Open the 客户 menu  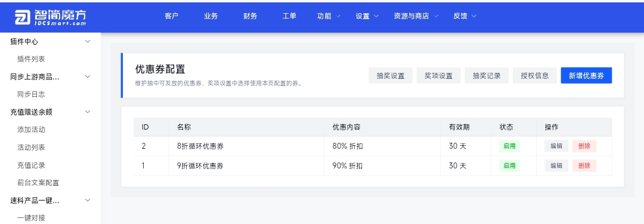[171, 16]
